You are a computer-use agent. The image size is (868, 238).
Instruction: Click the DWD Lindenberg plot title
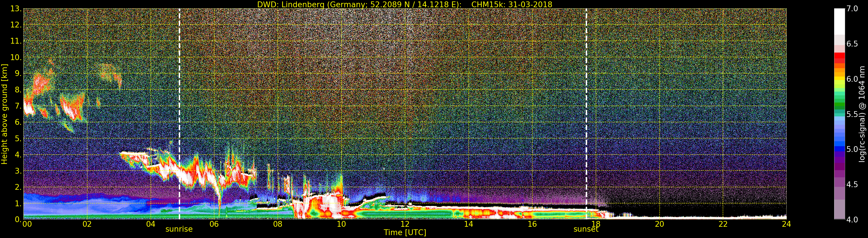pyautogui.click(x=405, y=4)
